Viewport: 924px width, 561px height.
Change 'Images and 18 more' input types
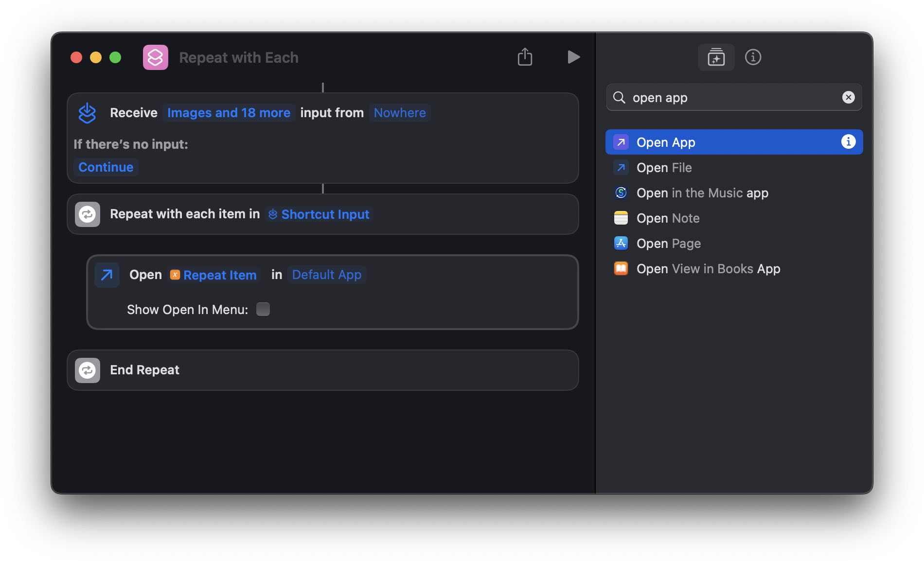click(229, 113)
